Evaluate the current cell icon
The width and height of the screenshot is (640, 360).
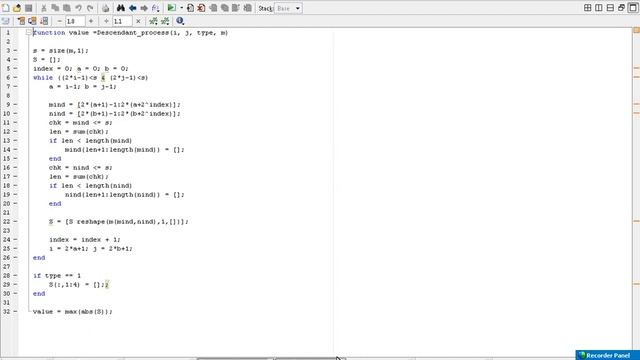21,21
